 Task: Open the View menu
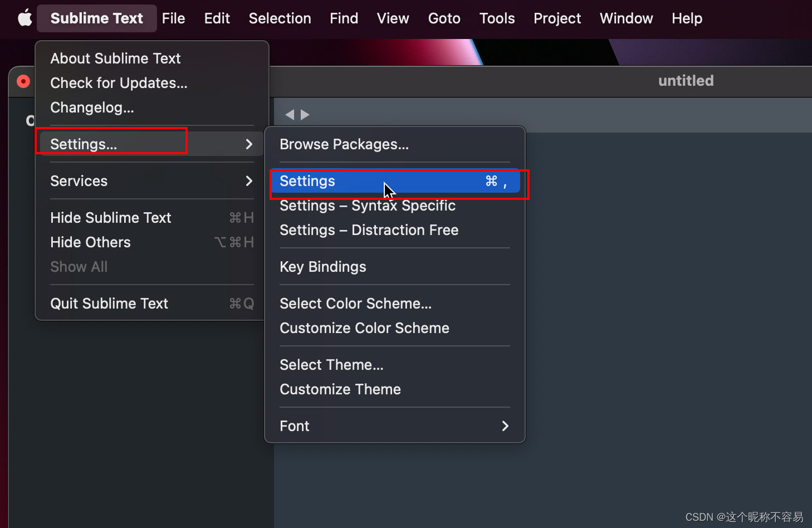[x=393, y=18]
